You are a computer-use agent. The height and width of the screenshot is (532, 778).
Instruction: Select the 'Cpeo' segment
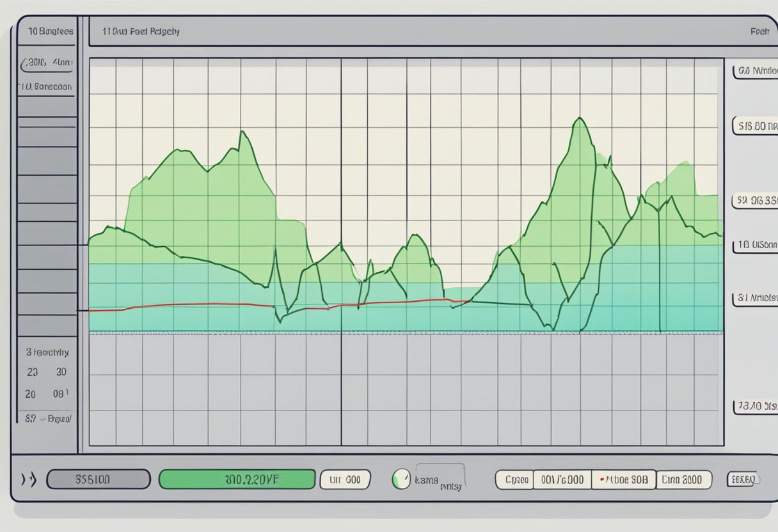514,479
